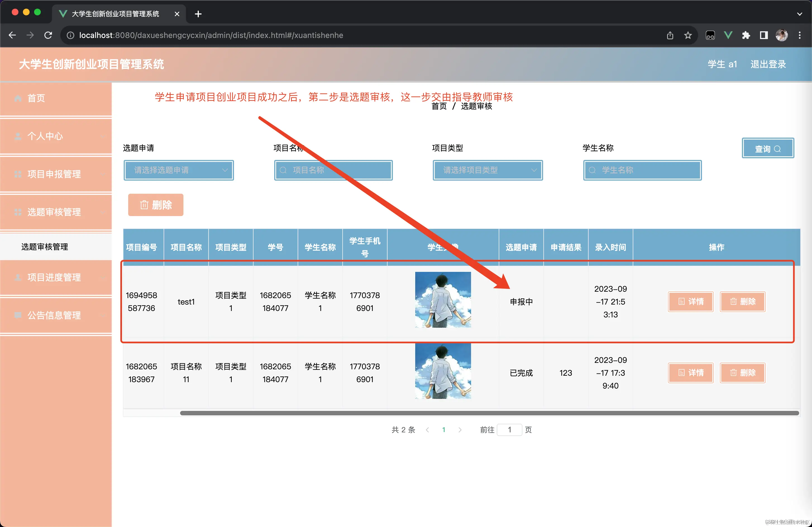Bookmark page with star icon
812x527 pixels.
point(688,35)
